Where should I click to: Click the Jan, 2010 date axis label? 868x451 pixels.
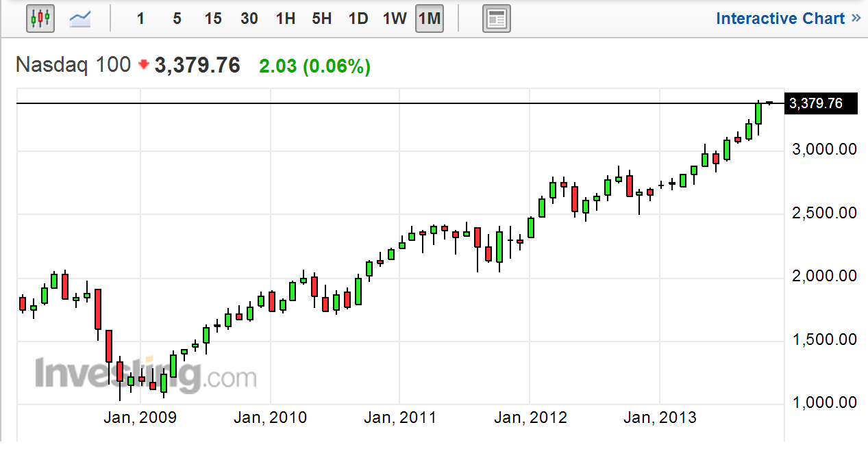[x=270, y=418]
